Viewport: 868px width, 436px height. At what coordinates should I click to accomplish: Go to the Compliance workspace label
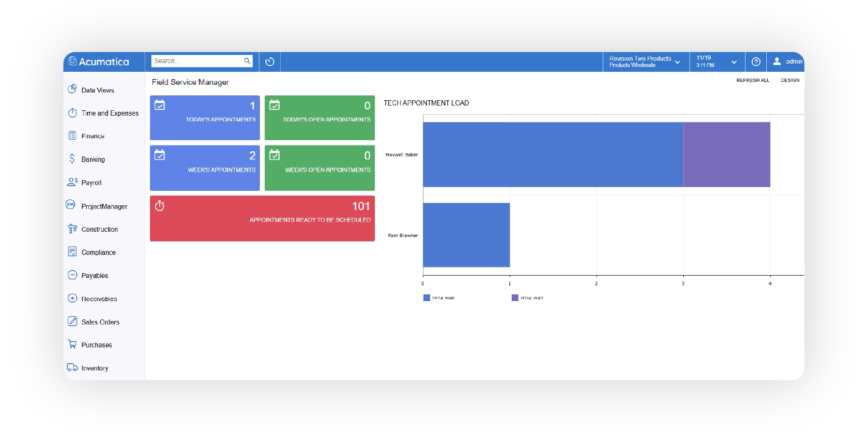point(98,252)
